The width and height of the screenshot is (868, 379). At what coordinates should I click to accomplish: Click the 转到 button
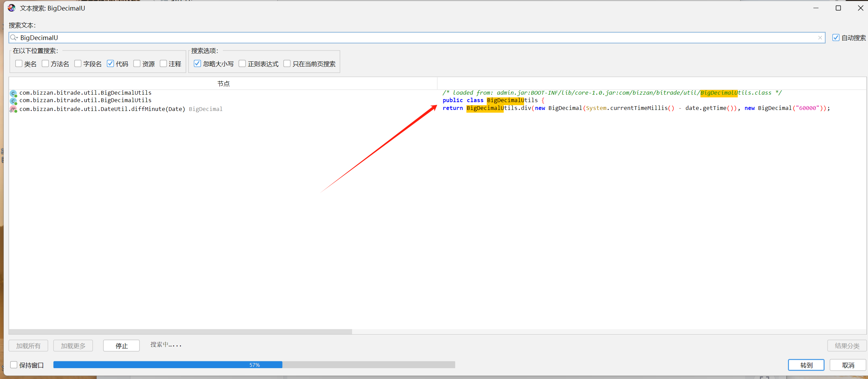[x=806, y=365]
